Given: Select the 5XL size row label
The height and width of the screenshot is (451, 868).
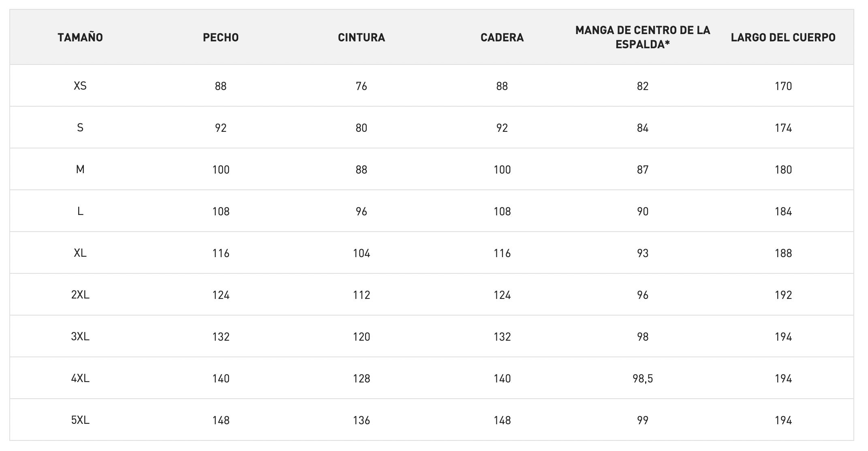Looking at the screenshot, I should pos(80,420).
